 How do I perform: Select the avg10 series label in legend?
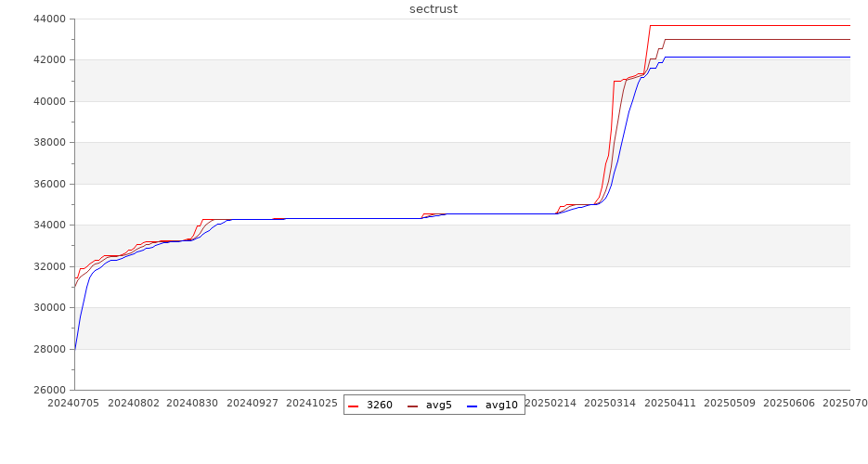tap(501, 406)
